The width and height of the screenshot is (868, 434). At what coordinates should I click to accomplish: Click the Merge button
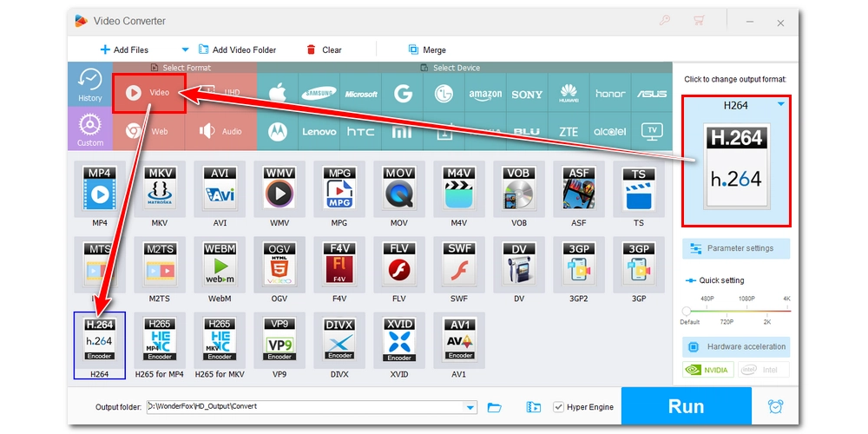click(427, 49)
